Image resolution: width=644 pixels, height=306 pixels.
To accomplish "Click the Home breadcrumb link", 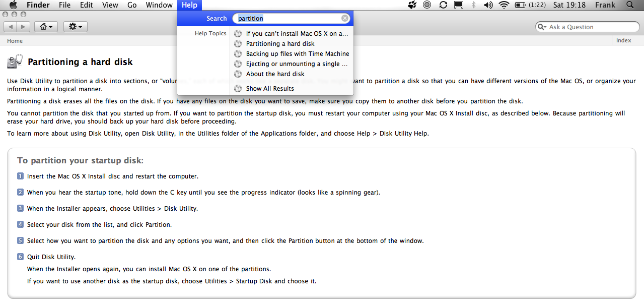I will pos(15,41).
